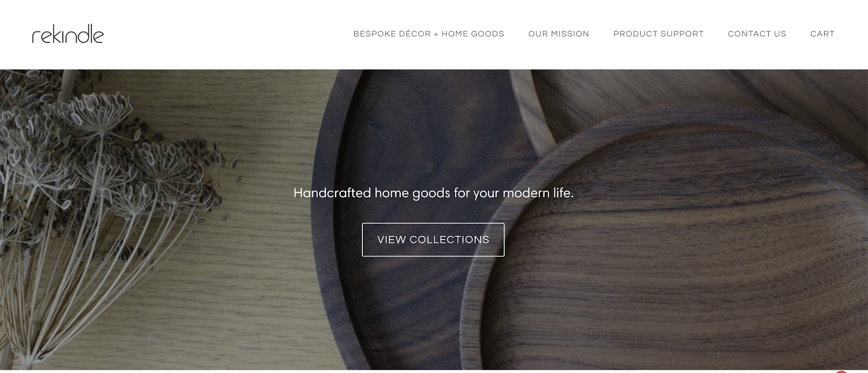Image resolution: width=868 pixels, height=373 pixels.
Task: Select Contact Us in the navigation
Action: tap(757, 34)
